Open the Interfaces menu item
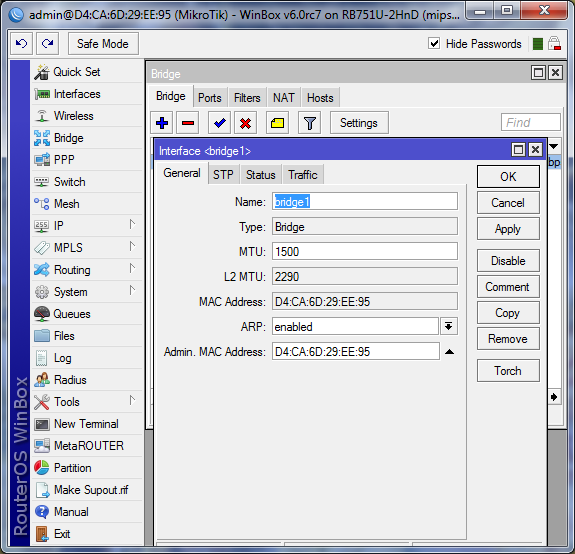The image size is (575, 554). (87, 94)
